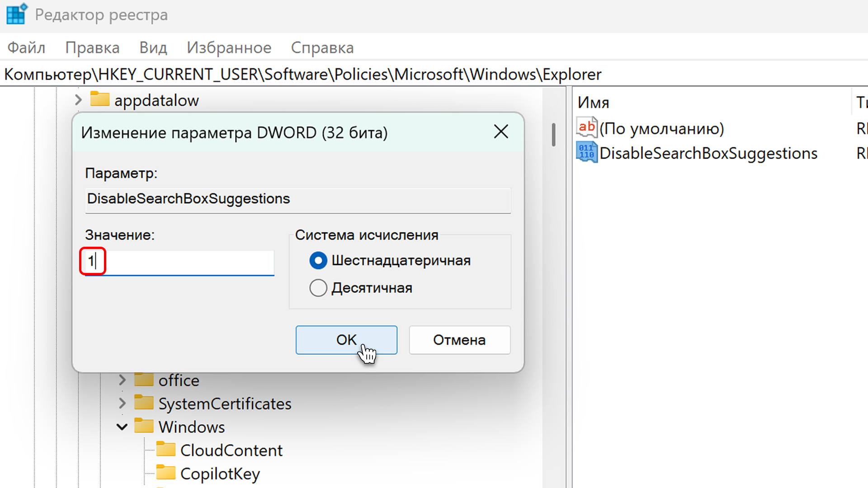Click the Registry Editor app icon
The height and width of the screenshot is (488, 868).
[17, 14]
